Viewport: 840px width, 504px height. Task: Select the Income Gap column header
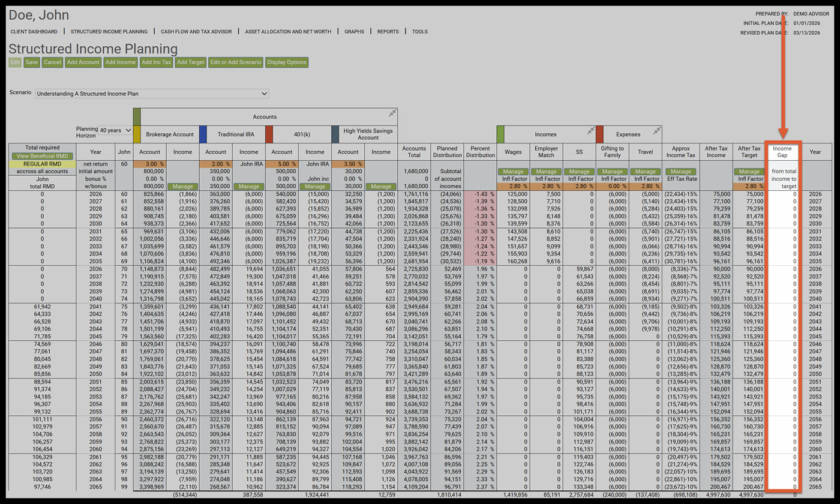pyautogui.click(x=782, y=152)
